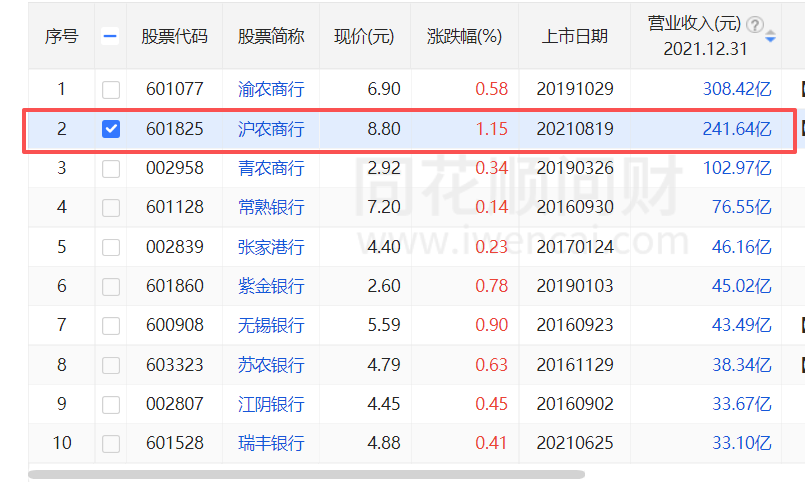Check the box for 无锡银行

[111, 325]
